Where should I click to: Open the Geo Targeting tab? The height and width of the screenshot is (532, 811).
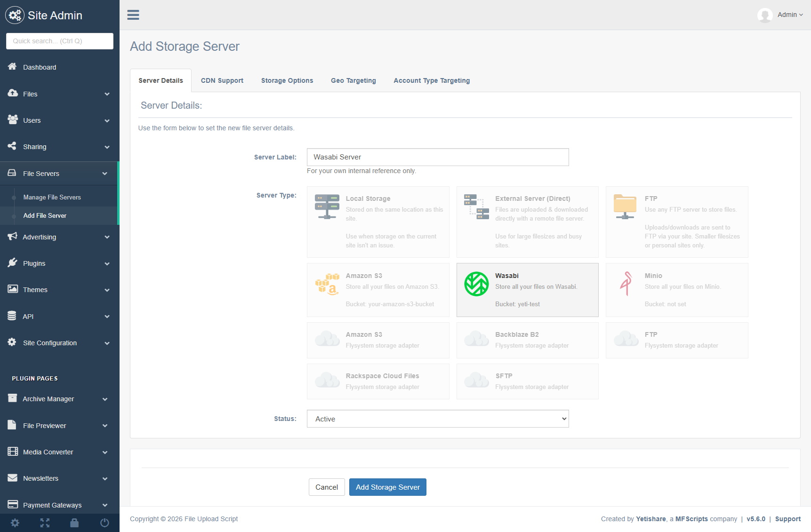pos(353,80)
